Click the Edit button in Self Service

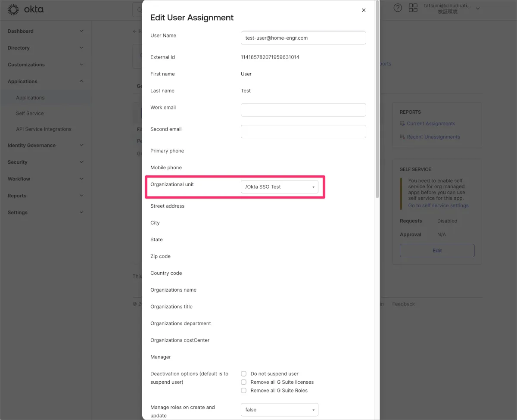click(x=437, y=250)
